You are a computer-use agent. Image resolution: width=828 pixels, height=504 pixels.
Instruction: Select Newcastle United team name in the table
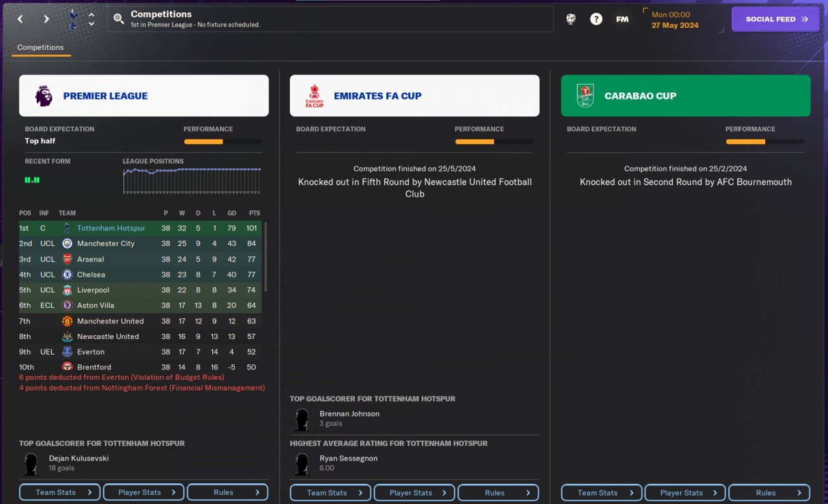108,336
